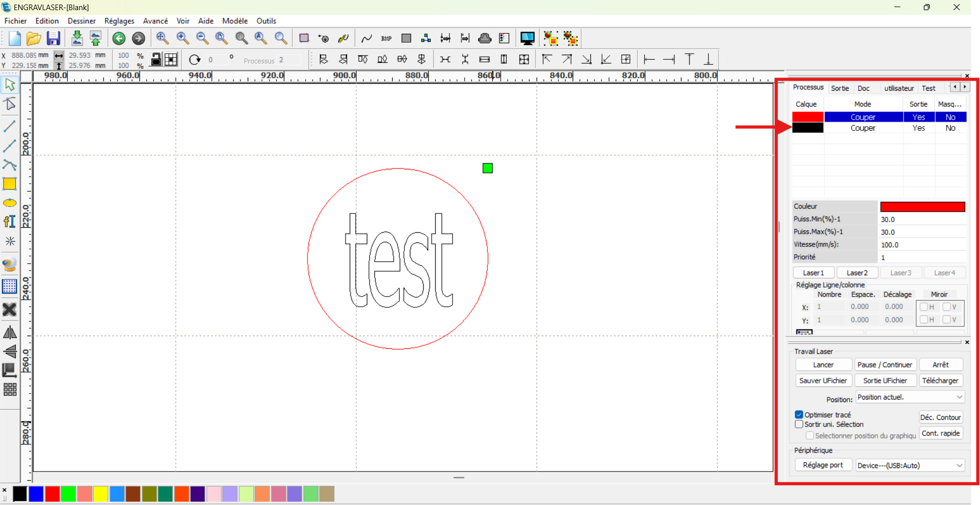Image resolution: width=980 pixels, height=505 pixels.
Task: Click the Puiss.Max(%)-1 value field
Action: click(922, 232)
